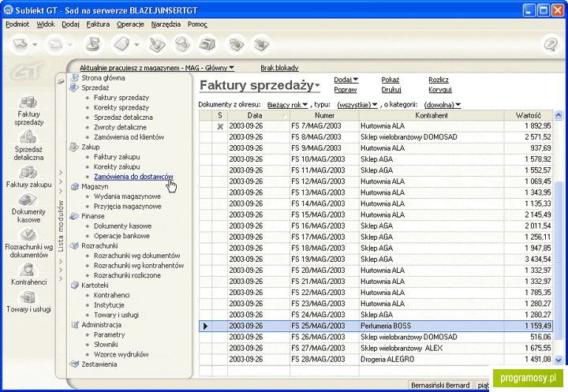Click the Popraw link

[x=346, y=89]
